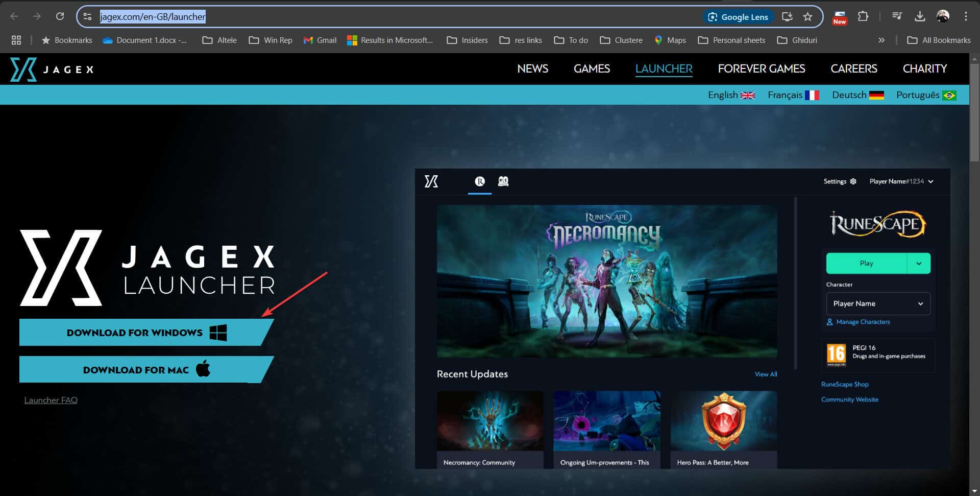The height and width of the screenshot is (496, 980).
Task: Click the browser back arrow
Action: click(14, 16)
